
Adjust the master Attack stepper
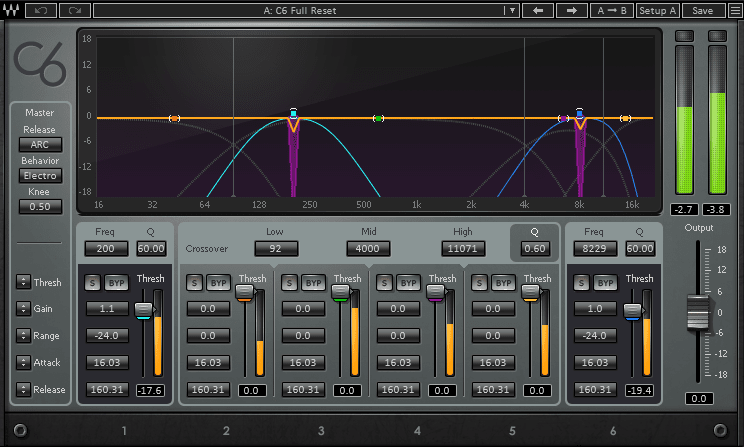pyautogui.click(x=23, y=363)
